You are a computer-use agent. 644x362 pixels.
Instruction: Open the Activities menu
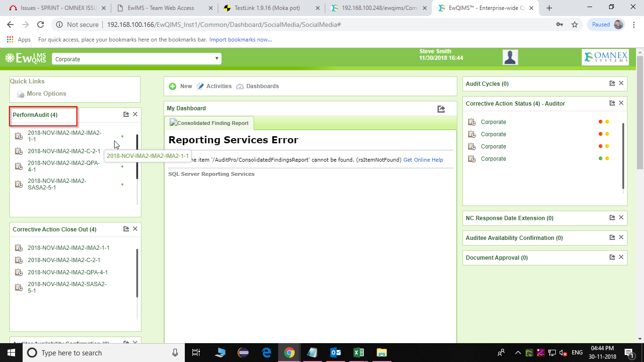[214, 86]
